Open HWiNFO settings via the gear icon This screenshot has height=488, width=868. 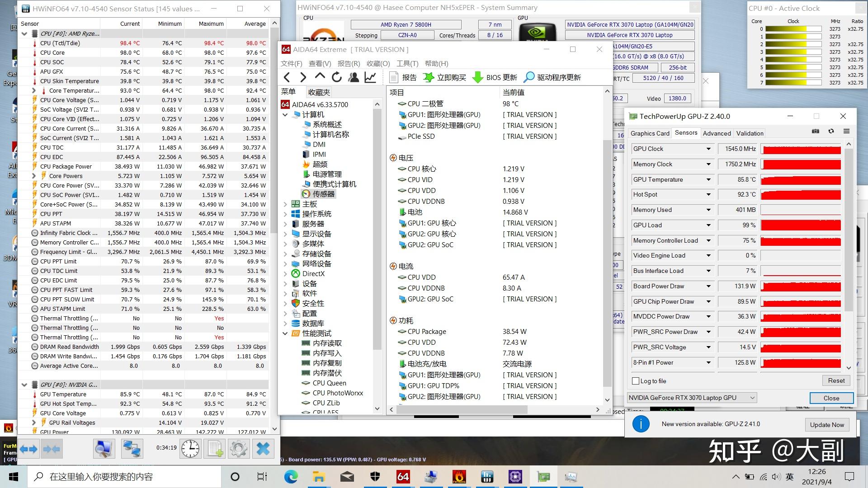(239, 448)
